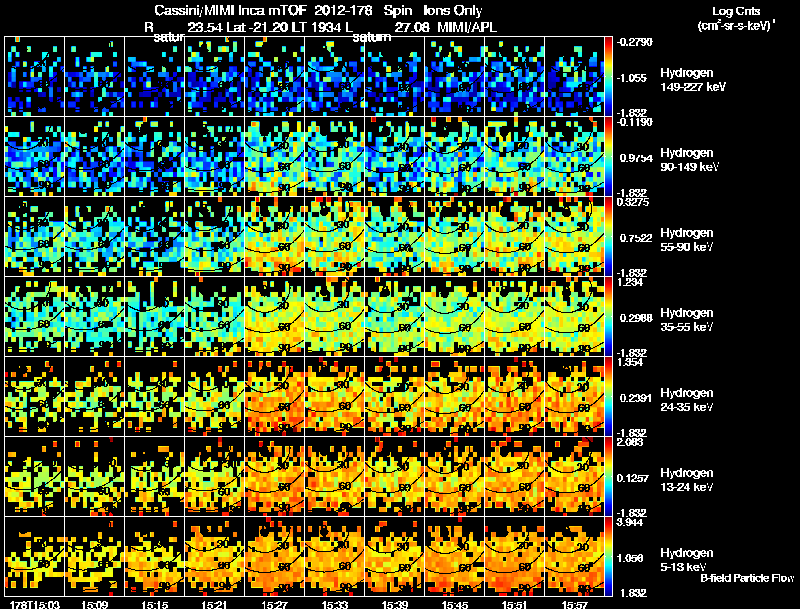Select the 15:15 time label
Screen dimensions: 800x609
pyautogui.click(x=155, y=604)
